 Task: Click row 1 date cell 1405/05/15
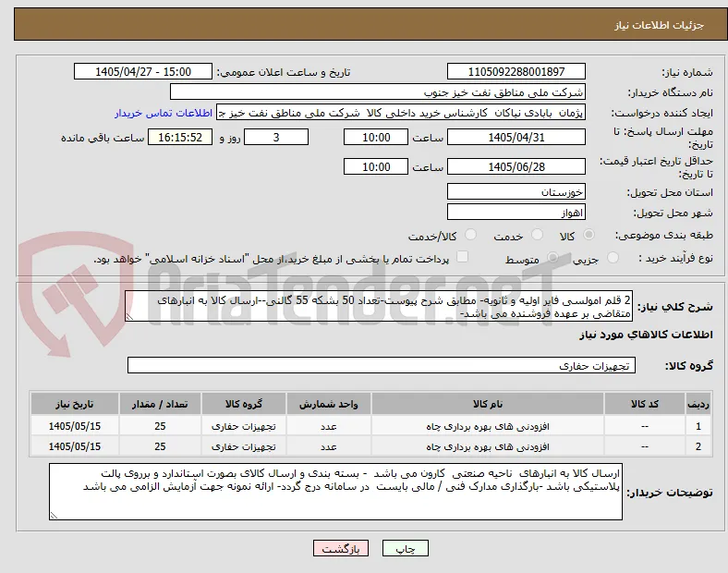coord(74,426)
